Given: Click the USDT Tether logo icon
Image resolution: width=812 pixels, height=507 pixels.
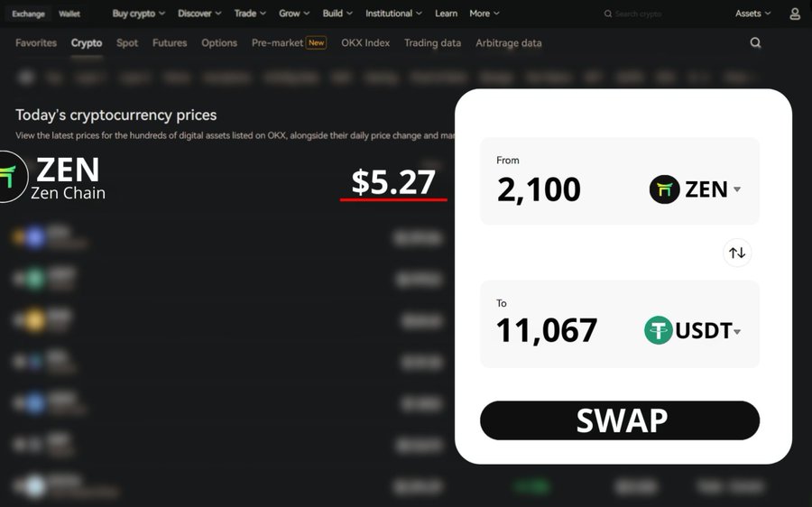Looking at the screenshot, I should [x=659, y=330].
